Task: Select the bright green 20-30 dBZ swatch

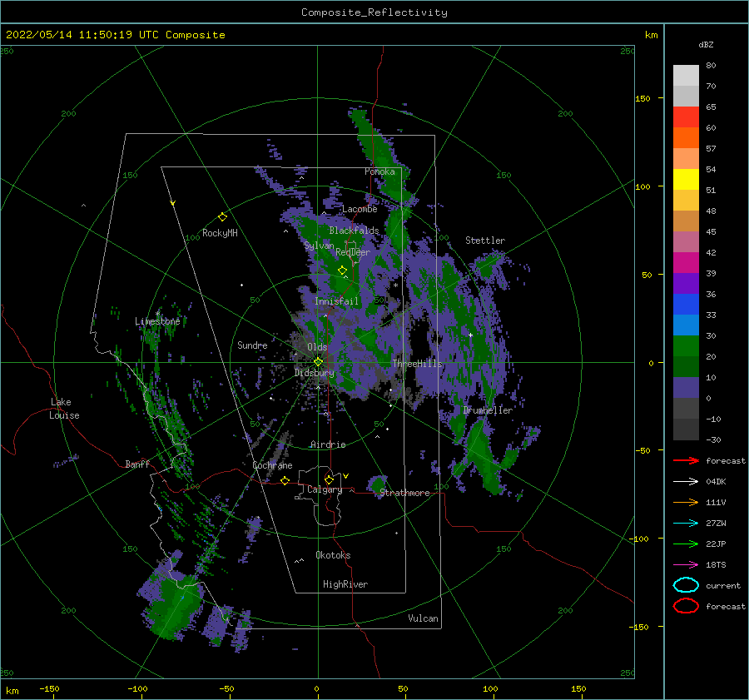Action: [x=686, y=345]
